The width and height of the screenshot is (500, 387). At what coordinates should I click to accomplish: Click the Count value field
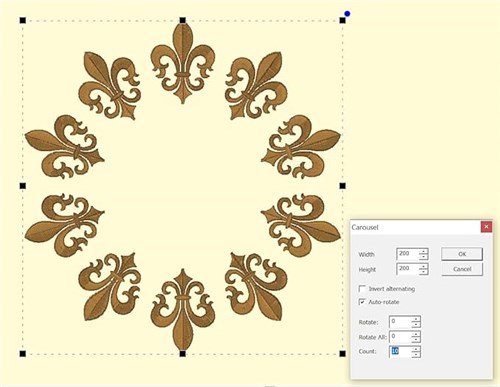pyautogui.click(x=400, y=351)
